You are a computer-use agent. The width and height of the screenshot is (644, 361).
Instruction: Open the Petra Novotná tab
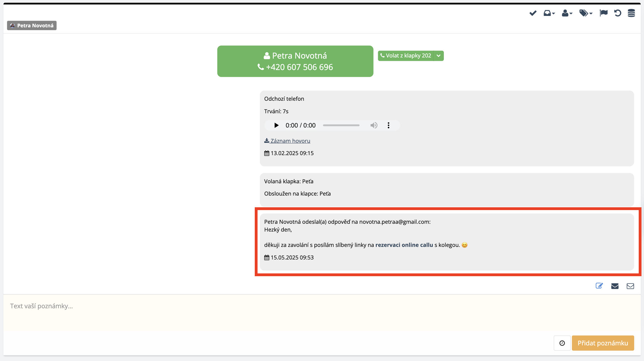click(32, 25)
